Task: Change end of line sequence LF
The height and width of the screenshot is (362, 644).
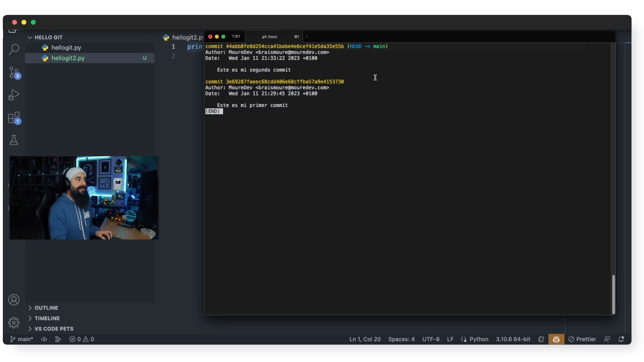Action: pos(450,339)
